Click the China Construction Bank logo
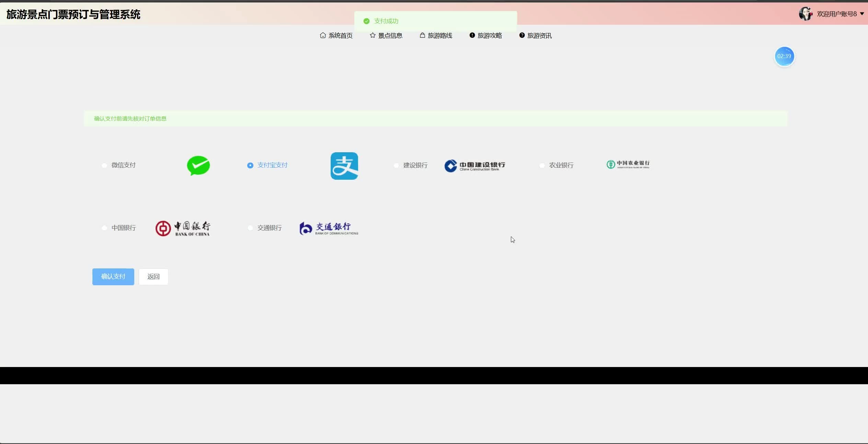This screenshot has width=868, height=444. tap(475, 166)
